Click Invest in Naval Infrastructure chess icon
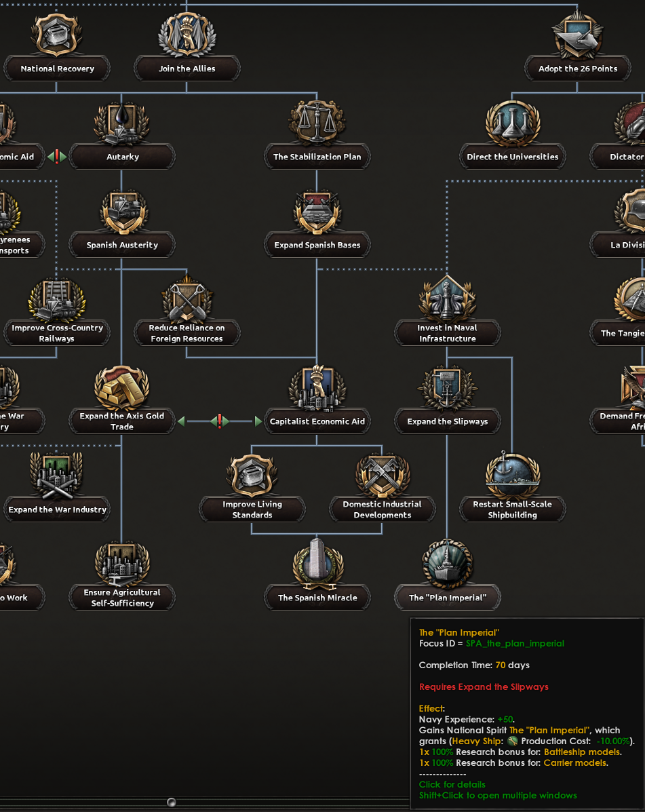This screenshot has width=645, height=812. click(448, 298)
